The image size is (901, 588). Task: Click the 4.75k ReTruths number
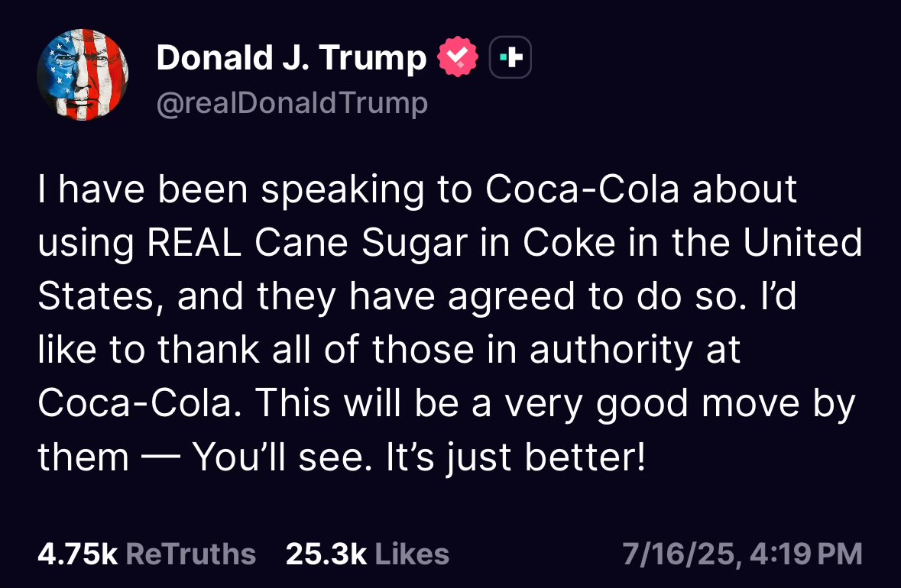coord(77,554)
